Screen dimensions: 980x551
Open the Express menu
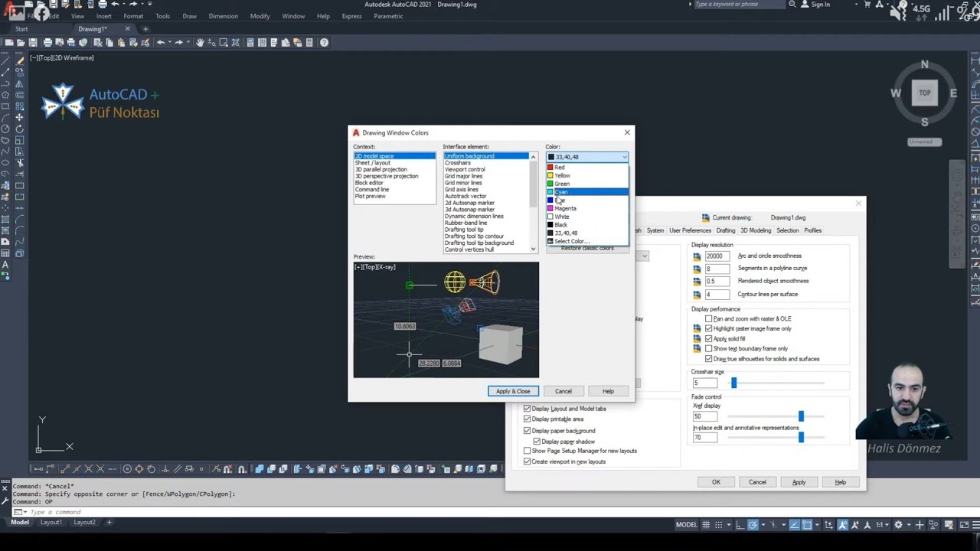pos(351,16)
